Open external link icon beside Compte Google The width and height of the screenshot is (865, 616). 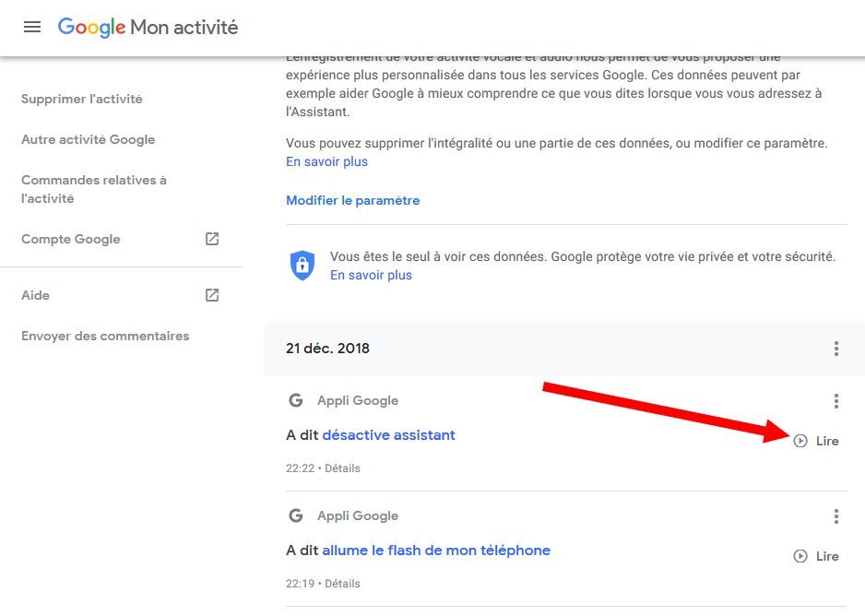tap(212, 239)
